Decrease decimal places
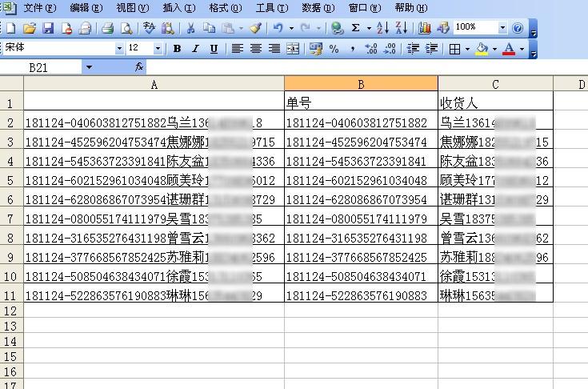This screenshot has width=588, height=389. point(390,48)
